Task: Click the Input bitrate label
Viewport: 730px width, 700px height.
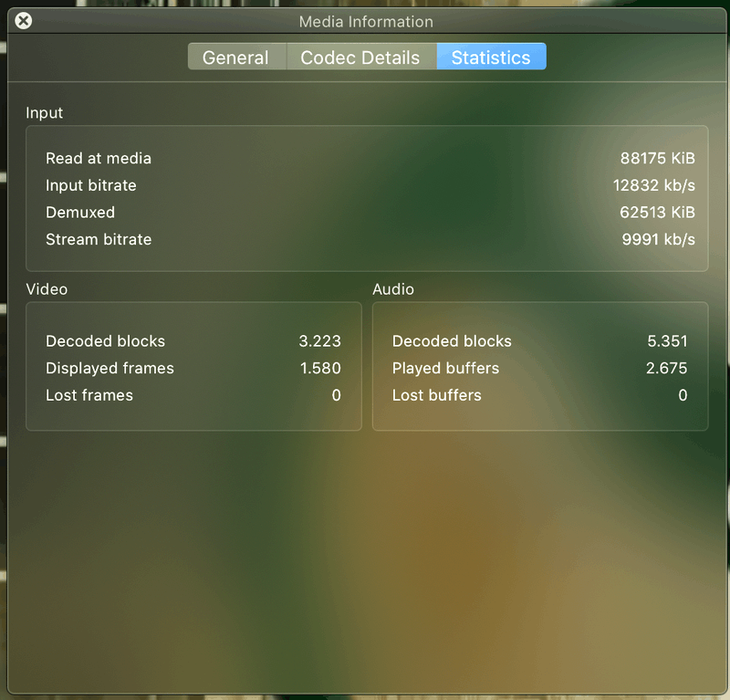Action: (x=90, y=185)
